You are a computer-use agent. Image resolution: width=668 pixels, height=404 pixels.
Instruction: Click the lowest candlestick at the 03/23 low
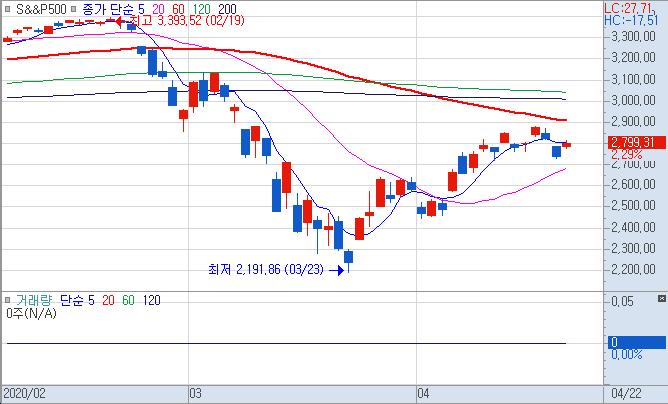pyautogui.click(x=348, y=260)
